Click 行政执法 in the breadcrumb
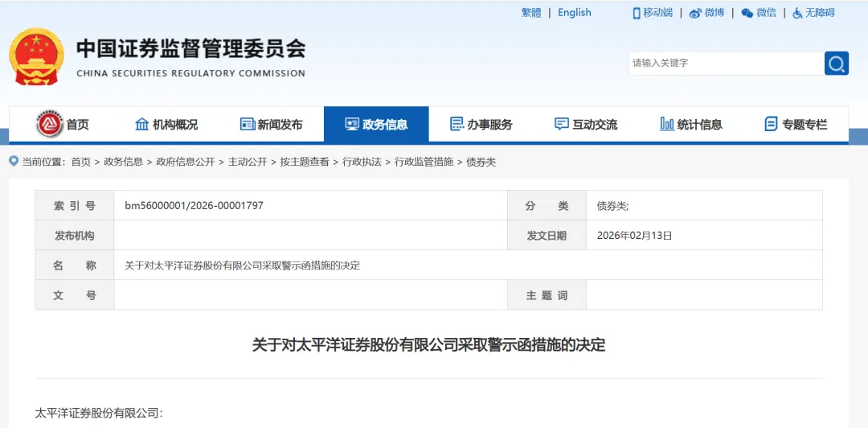 pos(362,162)
